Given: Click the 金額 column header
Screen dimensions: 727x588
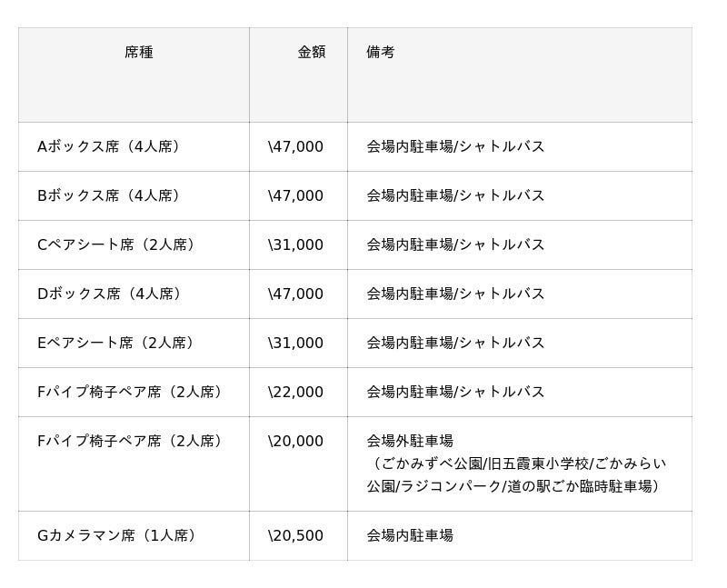Looking at the screenshot, I should (311, 53).
